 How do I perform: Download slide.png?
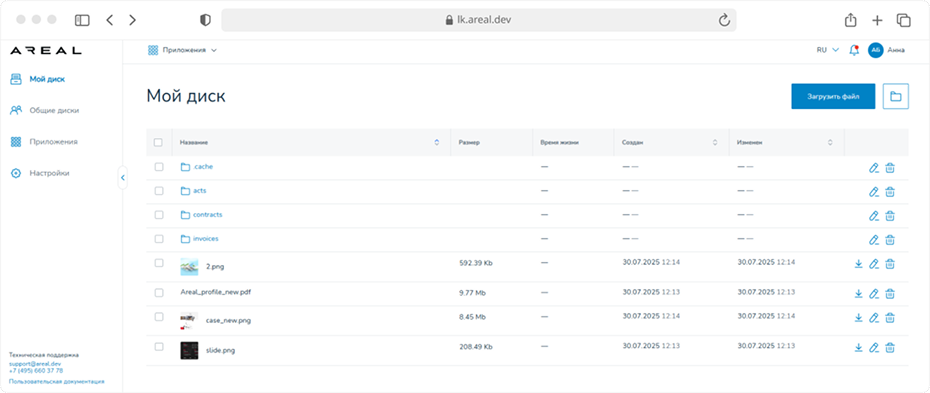point(858,347)
